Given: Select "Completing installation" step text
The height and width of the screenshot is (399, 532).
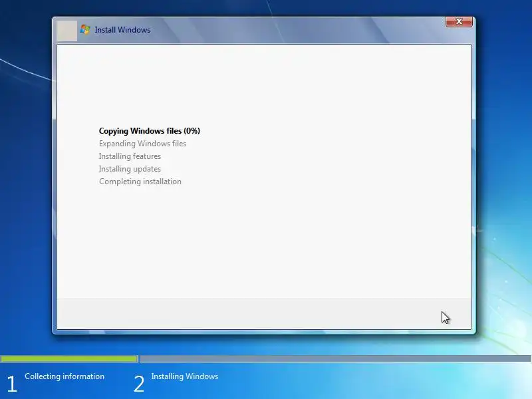Looking at the screenshot, I should pos(140,182).
